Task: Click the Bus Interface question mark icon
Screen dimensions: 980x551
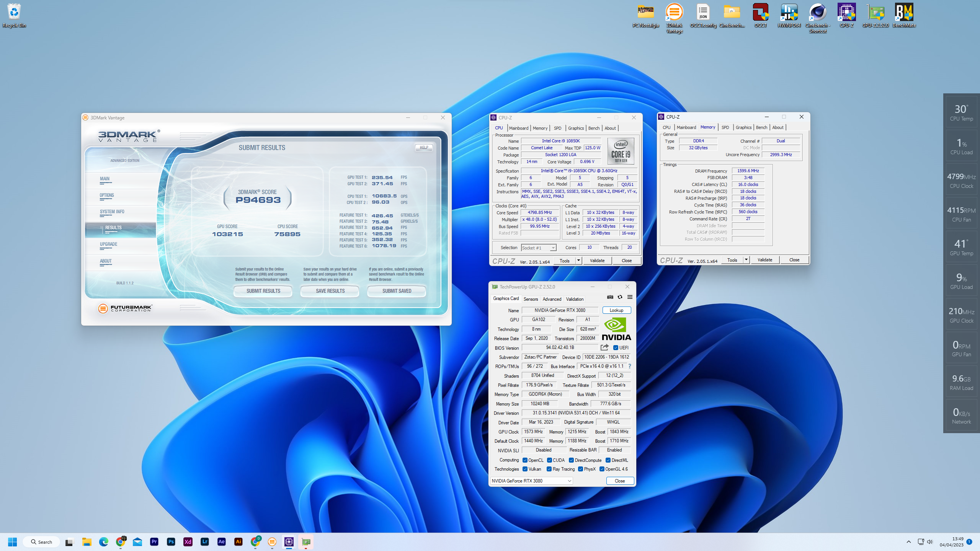Action: coord(629,366)
